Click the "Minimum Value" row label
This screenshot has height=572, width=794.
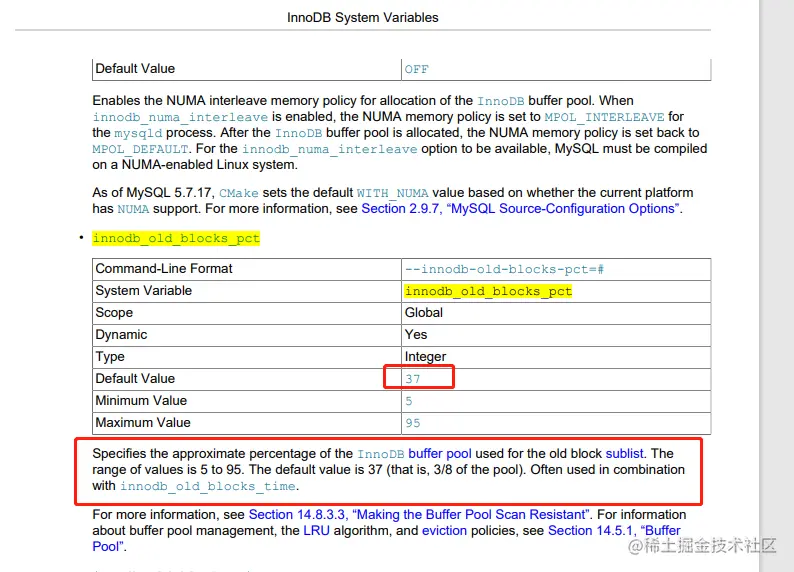click(141, 400)
